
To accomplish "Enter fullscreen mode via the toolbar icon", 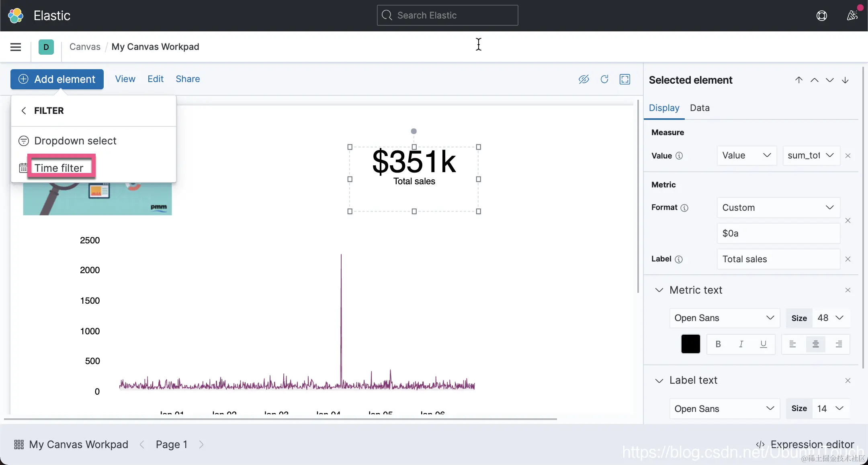I will click(625, 79).
